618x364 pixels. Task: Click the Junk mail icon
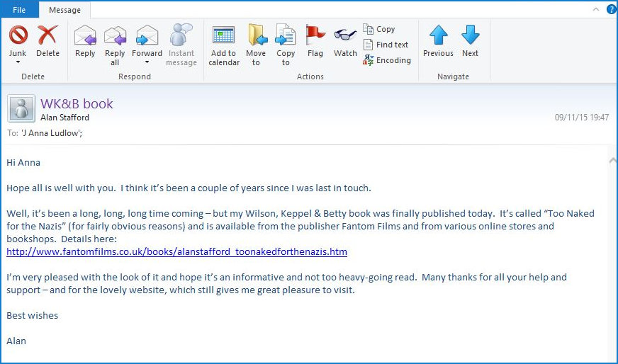click(18, 35)
